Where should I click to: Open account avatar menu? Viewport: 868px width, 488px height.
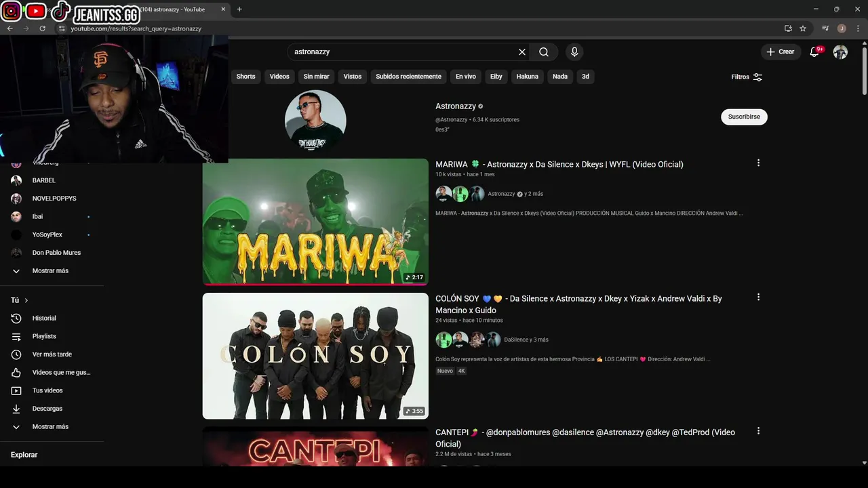[840, 52]
